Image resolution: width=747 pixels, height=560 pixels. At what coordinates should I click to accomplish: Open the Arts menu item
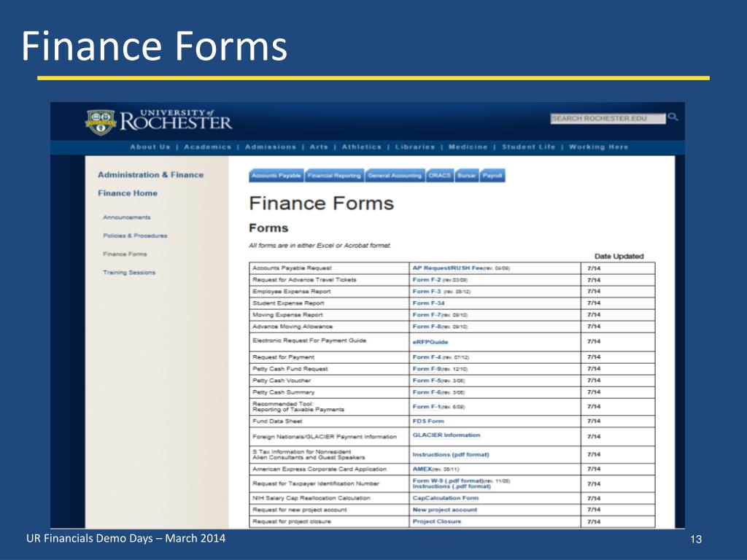319,147
